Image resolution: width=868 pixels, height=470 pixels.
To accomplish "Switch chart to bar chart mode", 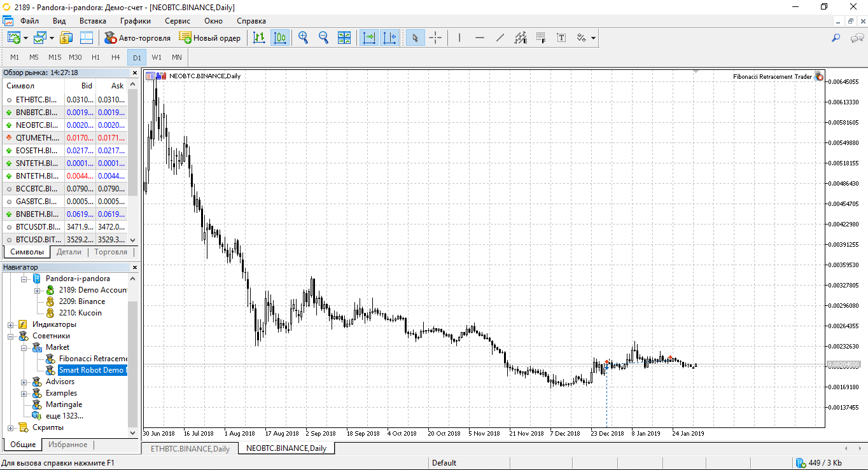I will point(259,38).
